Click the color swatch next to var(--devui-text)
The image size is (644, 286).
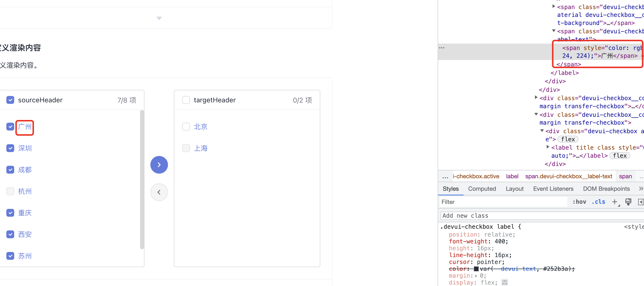click(x=476, y=269)
